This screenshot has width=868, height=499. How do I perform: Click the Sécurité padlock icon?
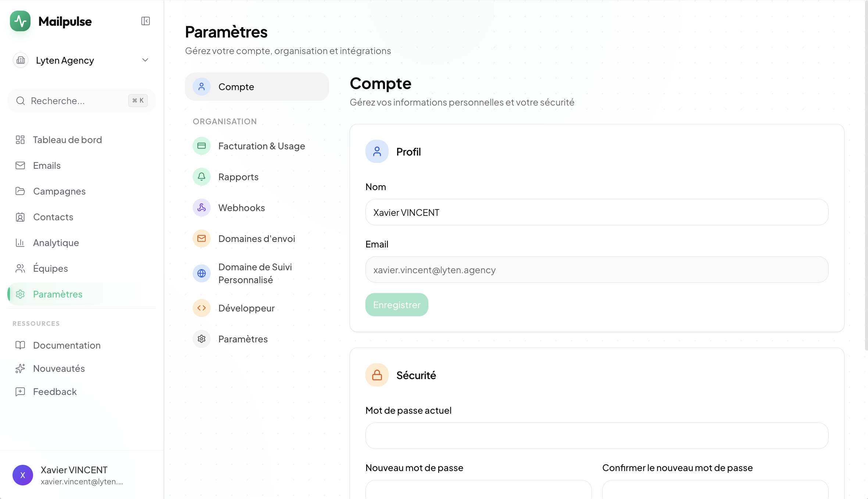point(376,375)
